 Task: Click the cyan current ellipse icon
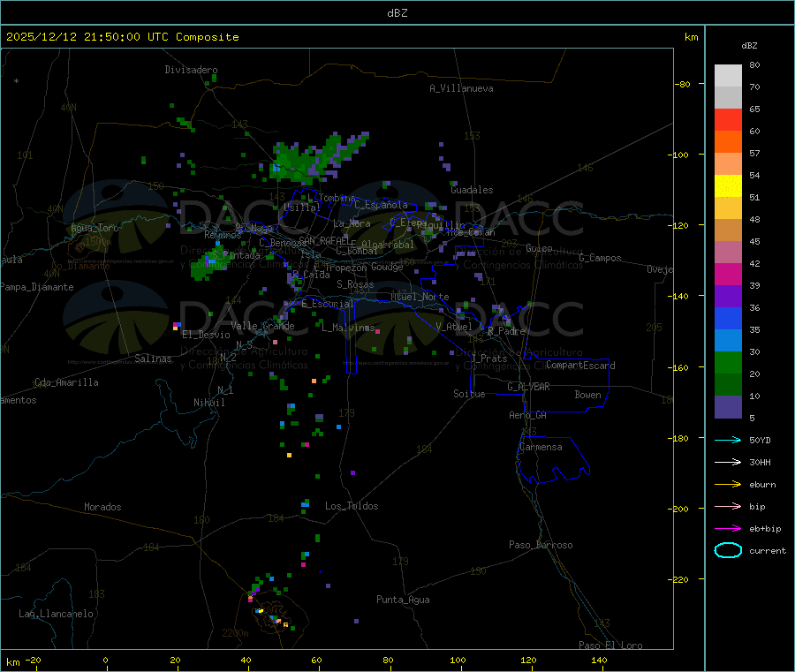728,550
